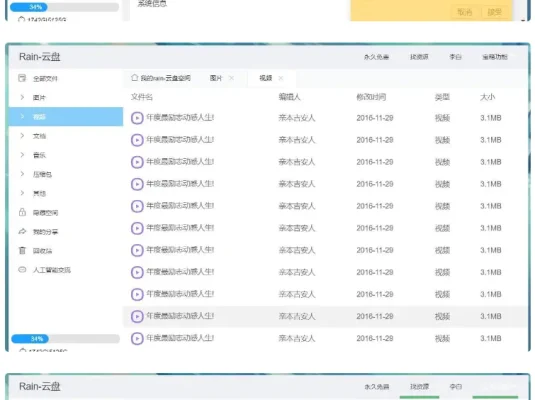Sort the list by the 修改时间 column header
This screenshot has height=400, width=535.
pyautogui.click(x=371, y=97)
